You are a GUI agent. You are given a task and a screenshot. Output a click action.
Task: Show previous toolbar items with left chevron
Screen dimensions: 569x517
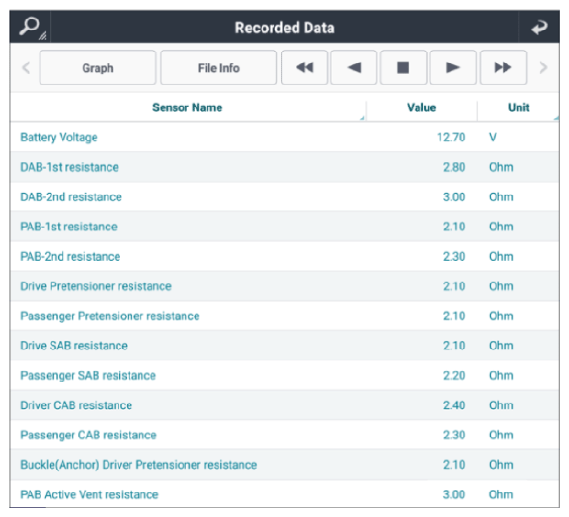26,67
